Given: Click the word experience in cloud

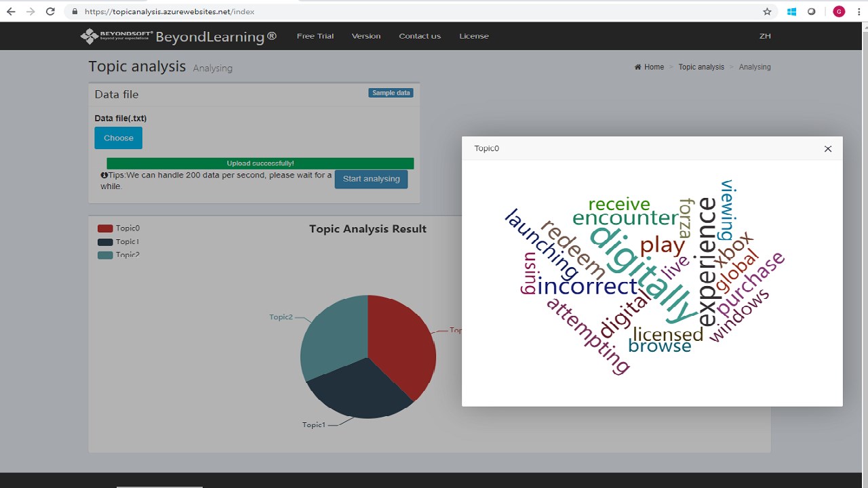Looking at the screenshot, I should 707,262.
